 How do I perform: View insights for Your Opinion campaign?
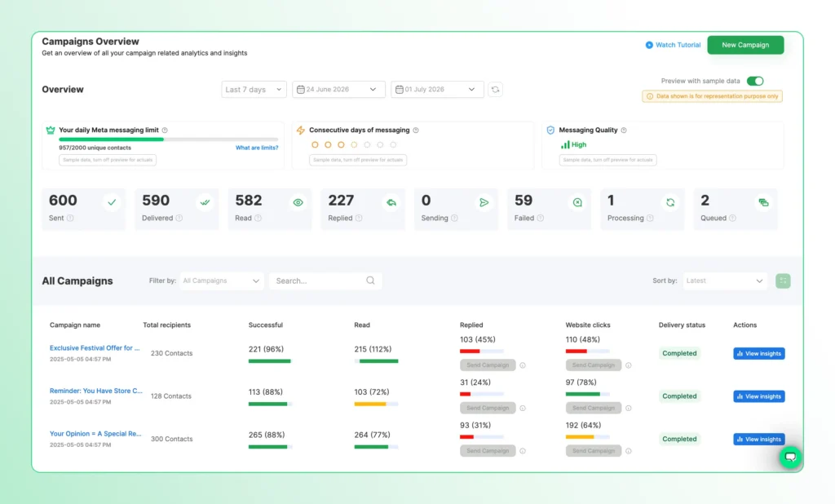[759, 440]
